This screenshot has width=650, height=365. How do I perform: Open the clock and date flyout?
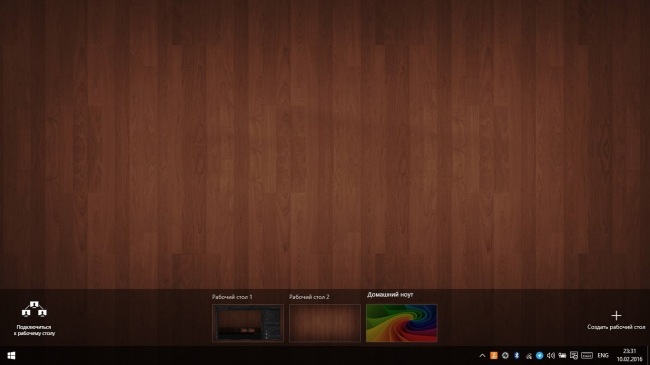tap(629, 355)
